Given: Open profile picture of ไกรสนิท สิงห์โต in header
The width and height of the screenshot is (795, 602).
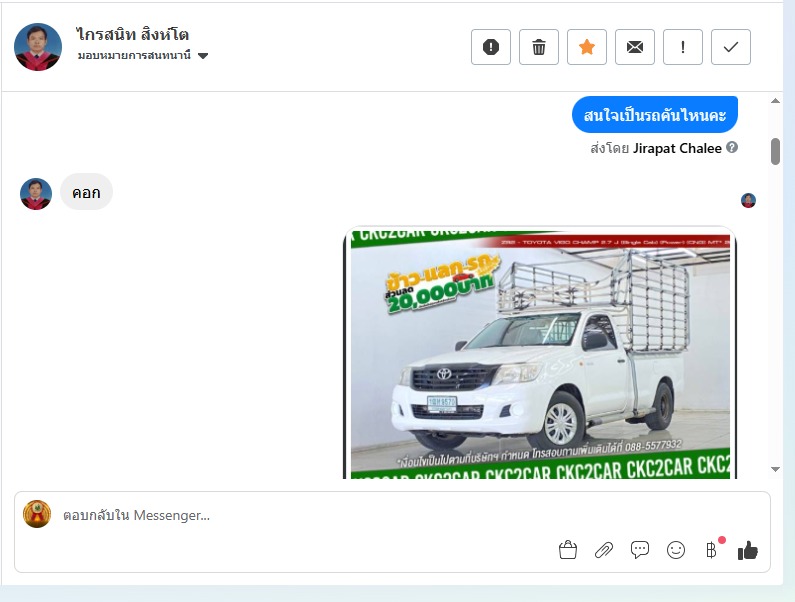Looking at the screenshot, I should (38, 47).
